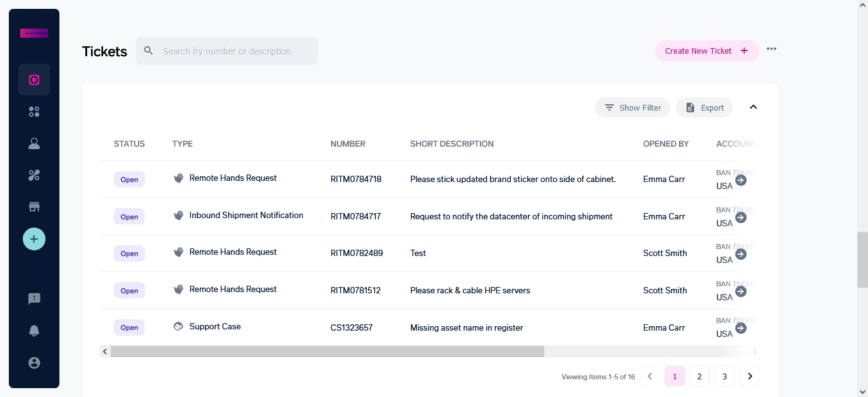Open the notifications bell icon
Image resolution: width=868 pixels, height=397 pixels.
(34, 331)
